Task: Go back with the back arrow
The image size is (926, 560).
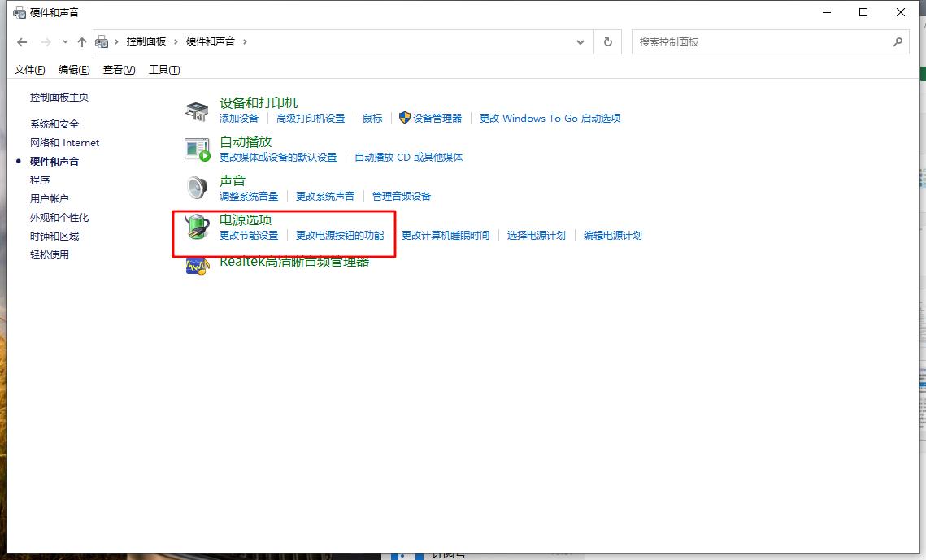Action: coord(23,42)
